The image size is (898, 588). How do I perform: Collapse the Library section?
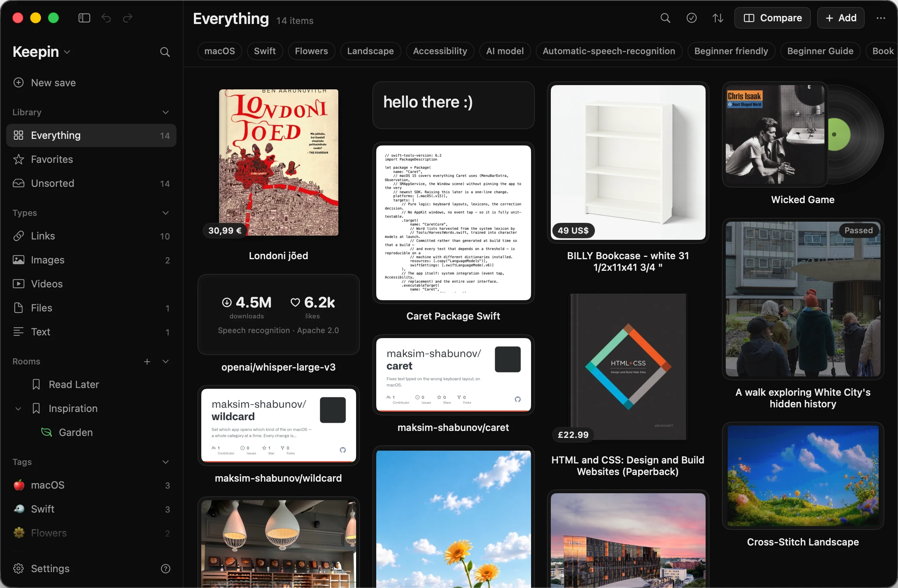[166, 112]
